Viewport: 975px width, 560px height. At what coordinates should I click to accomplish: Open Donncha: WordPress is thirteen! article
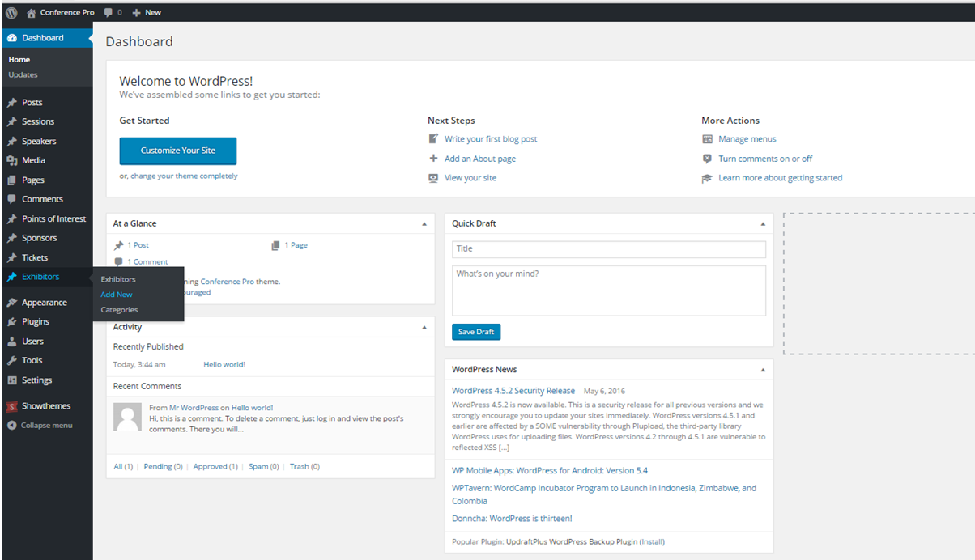coord(512,519)
